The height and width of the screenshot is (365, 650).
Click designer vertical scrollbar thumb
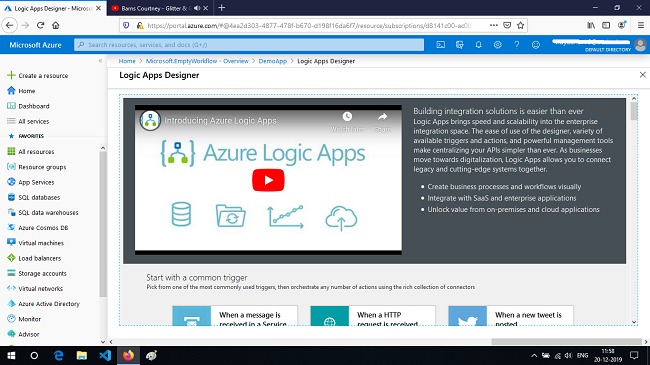[634, 111]
